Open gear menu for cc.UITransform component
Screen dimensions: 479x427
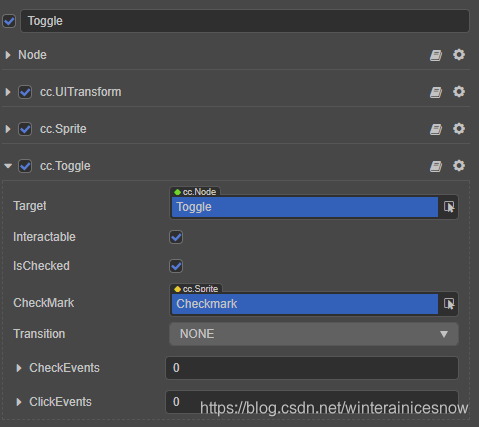click(459, 92)
